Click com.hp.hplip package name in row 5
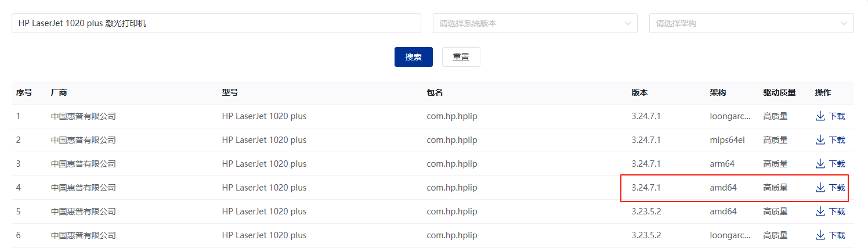This screenshot has height=251, width=868. pos(452,211)
